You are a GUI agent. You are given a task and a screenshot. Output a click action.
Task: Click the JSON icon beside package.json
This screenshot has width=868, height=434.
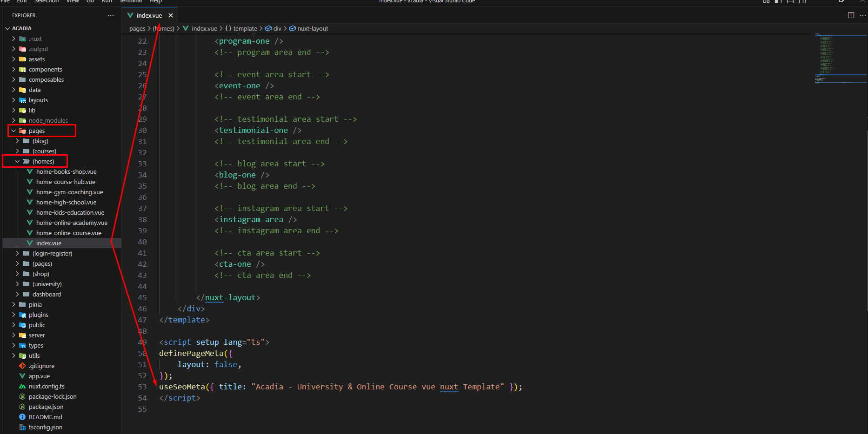click(x=22, y=407)
